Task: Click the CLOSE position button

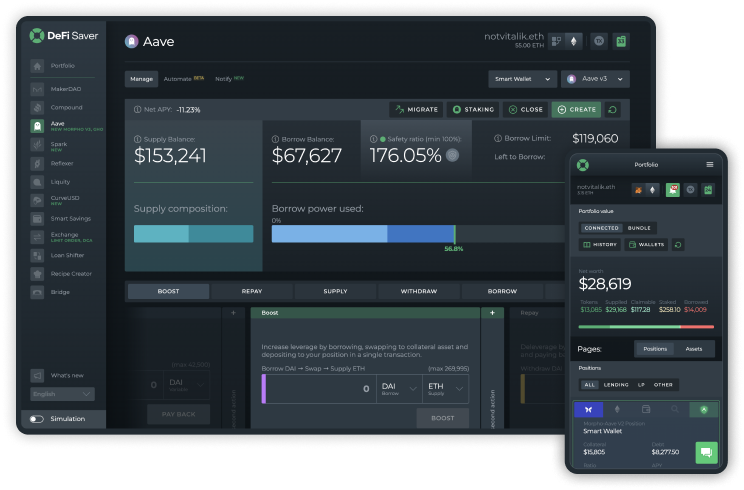Action: (x=525, y=110)
